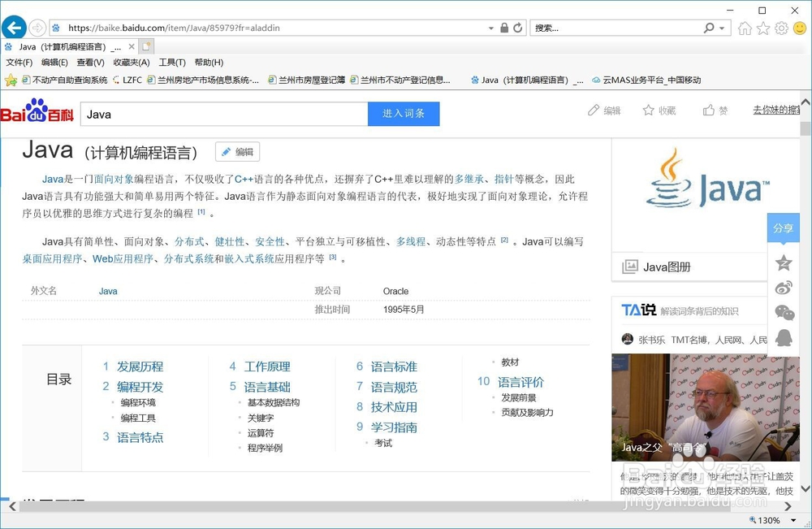This screenshot has width=812, height=529.
Task: Click the horizontal scrollbar right arrow
Action: pyautogui.click(x=788, y=506)
